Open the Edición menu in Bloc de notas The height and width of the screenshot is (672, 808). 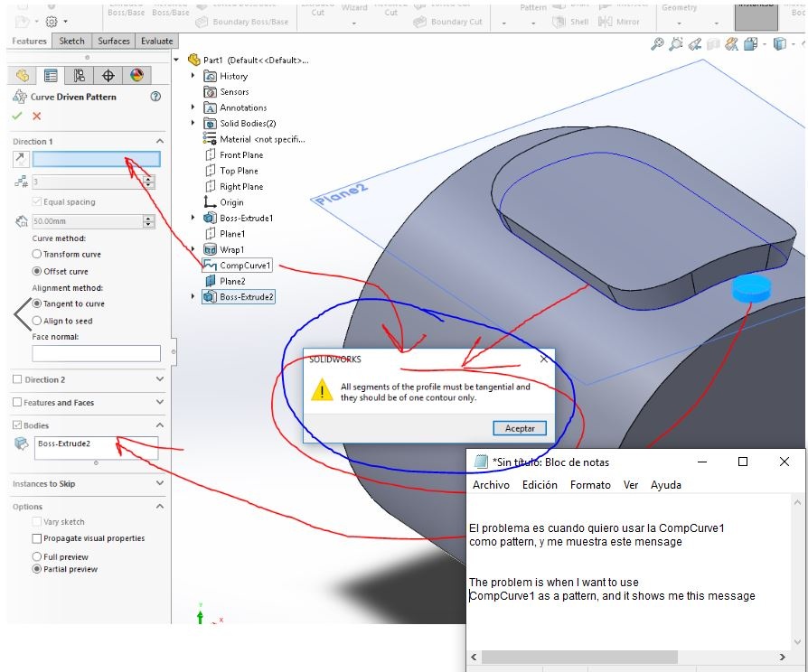point(540,485)
